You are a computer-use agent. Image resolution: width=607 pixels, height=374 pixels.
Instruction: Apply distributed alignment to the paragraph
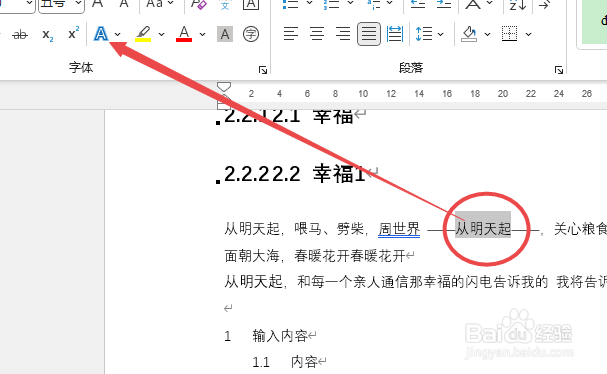[x=395, y=34]
